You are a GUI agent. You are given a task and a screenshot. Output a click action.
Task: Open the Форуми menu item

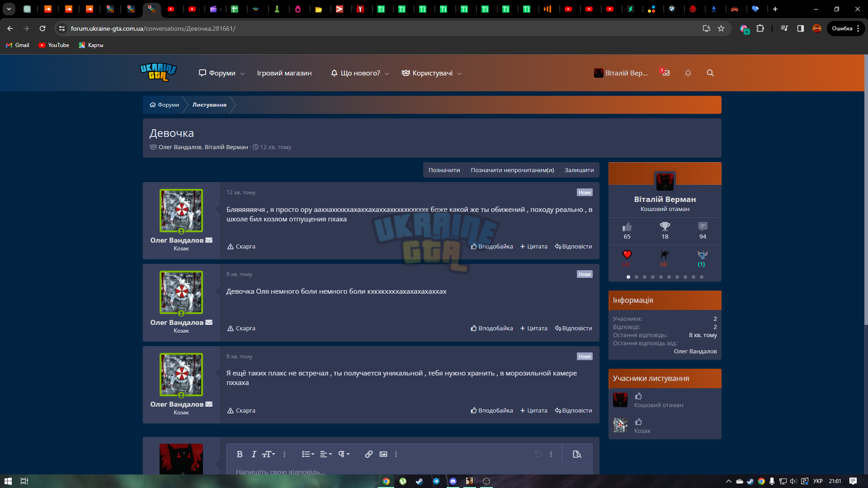pyautogui.click(x=217, y=73)
